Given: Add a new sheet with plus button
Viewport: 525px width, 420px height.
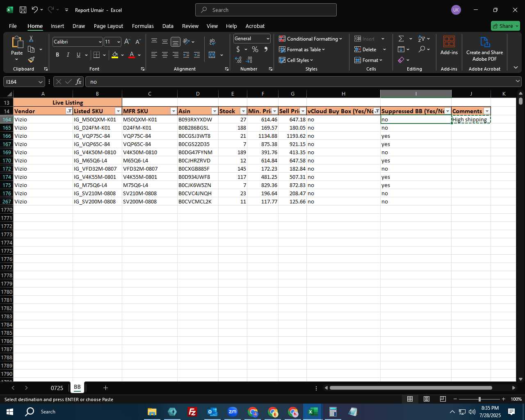Looking at the screenshot, I should tap(105, 388).
